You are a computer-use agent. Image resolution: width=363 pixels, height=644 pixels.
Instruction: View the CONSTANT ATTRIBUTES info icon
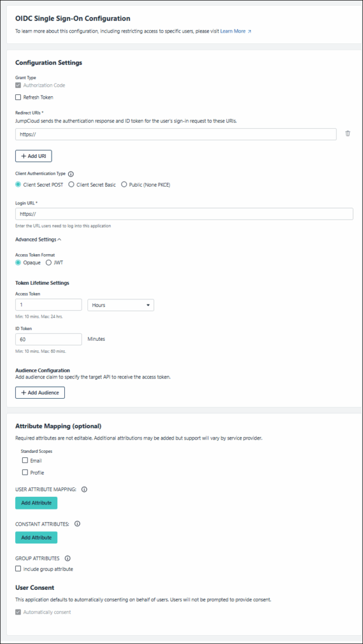pos(77,523)
